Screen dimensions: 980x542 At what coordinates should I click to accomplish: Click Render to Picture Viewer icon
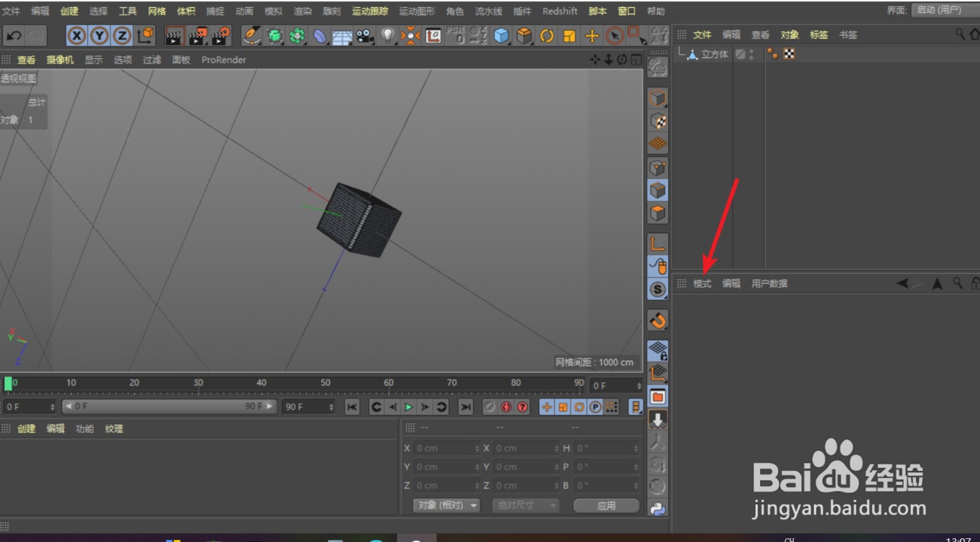pos(197,37)
